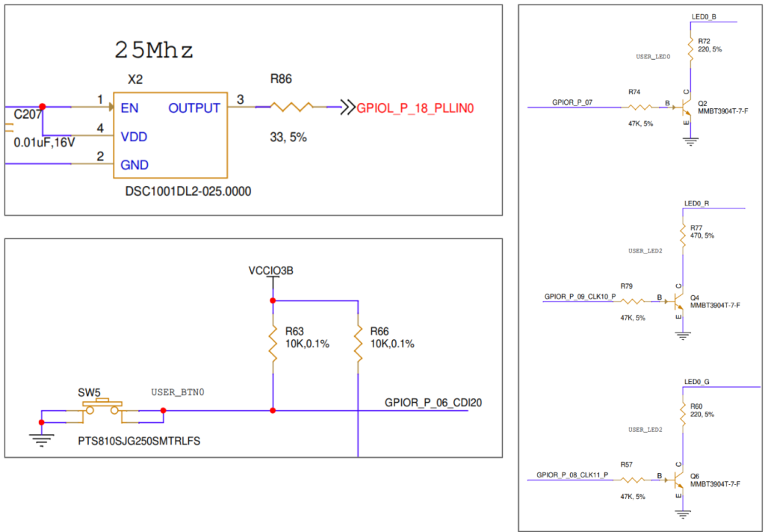Click the OUTPUT pin label on X2
The height and width of the screenshot is (532, 765).
pyautogui.click(x=194, y=108)
